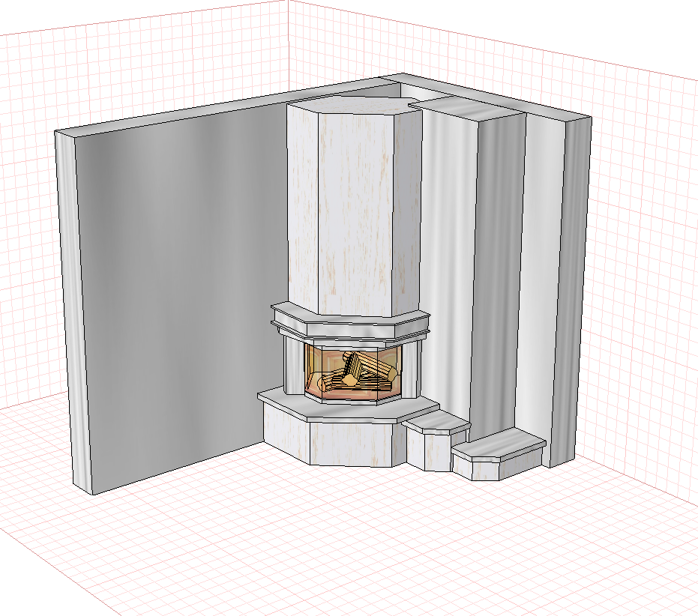Select the thick front edge of the left wall
This screenshot has height=616, width=698.
pyautogui.click(x=73, y=312)
